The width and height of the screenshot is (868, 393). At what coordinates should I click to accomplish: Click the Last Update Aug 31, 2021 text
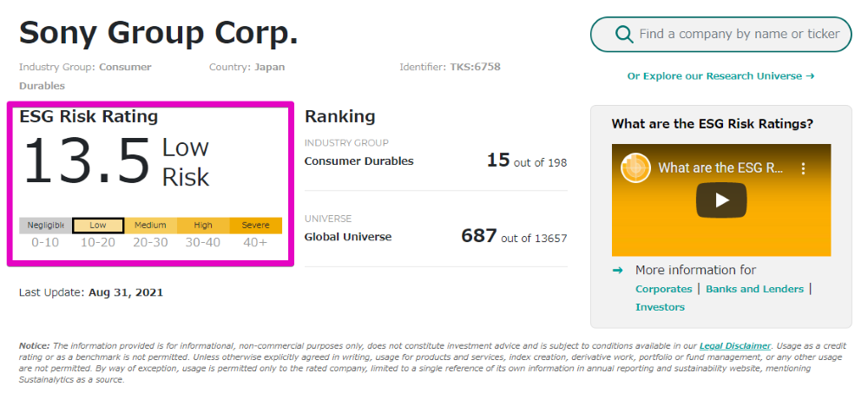tap(91, 292)
